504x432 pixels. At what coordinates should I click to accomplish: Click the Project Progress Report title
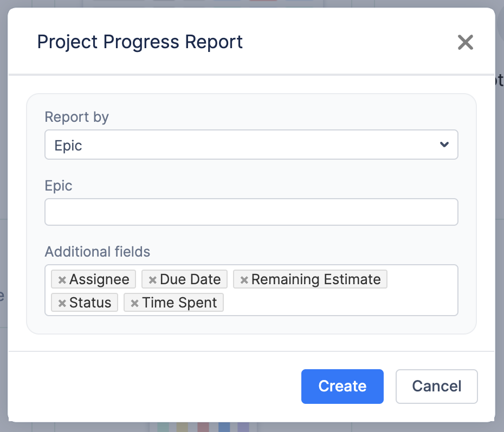pyautogui.click(x=140, y=42)
